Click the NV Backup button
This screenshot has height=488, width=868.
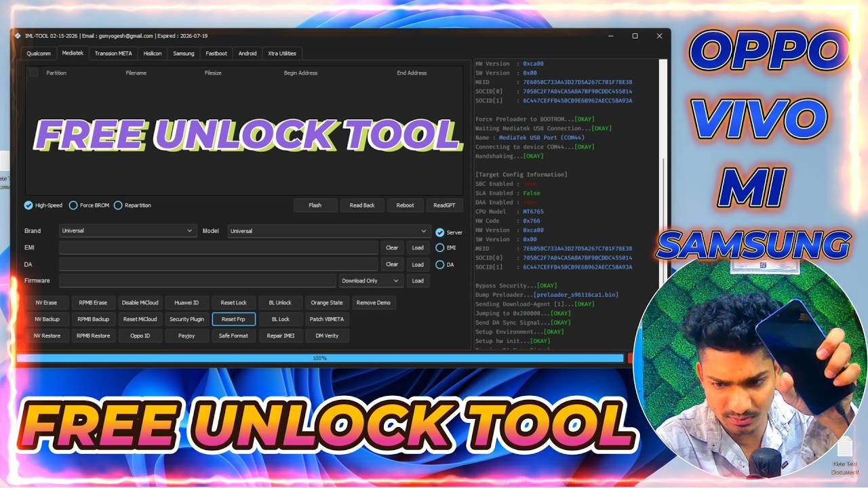coord(46,319)
